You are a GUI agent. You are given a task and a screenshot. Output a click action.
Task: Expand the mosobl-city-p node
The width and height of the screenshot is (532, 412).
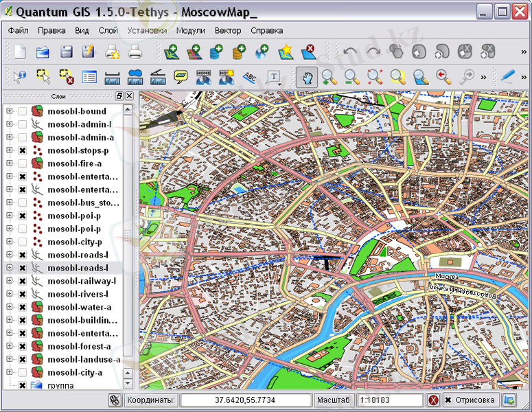pyautogui.click(x=9, y=241)
